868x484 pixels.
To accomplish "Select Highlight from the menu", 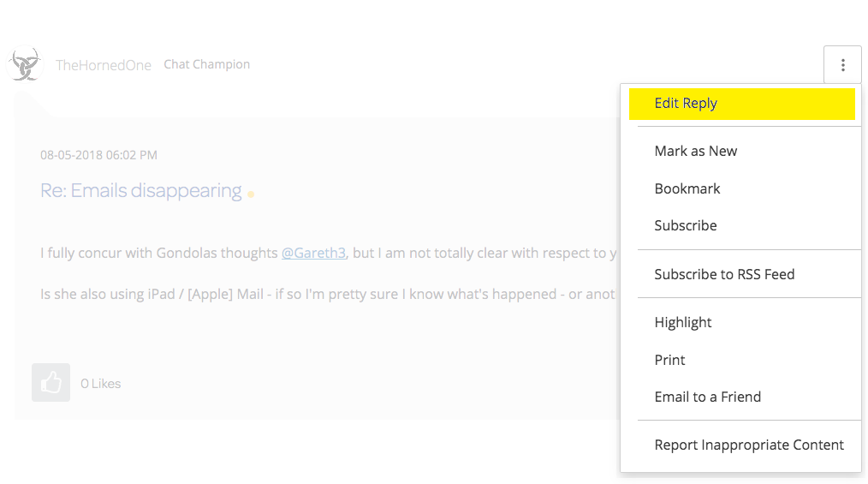I will click(x=682, y=322).
